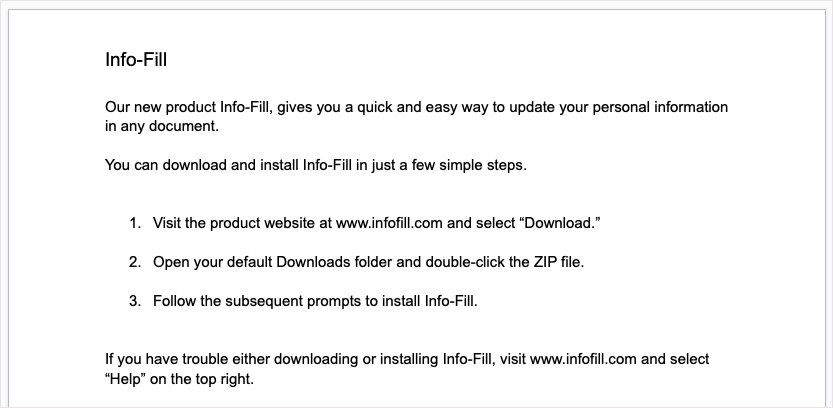Image resolution: width=833 pixels, height=408 pixels.
Task: Select the list number "3." marker
Action: (135, 300)
